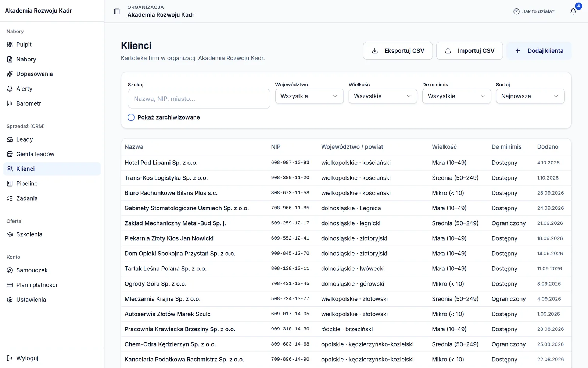588x368 pixels.
Task: Open client Gabinety Stomatologiczne Uśmiech
Action: tap(187, 208)
